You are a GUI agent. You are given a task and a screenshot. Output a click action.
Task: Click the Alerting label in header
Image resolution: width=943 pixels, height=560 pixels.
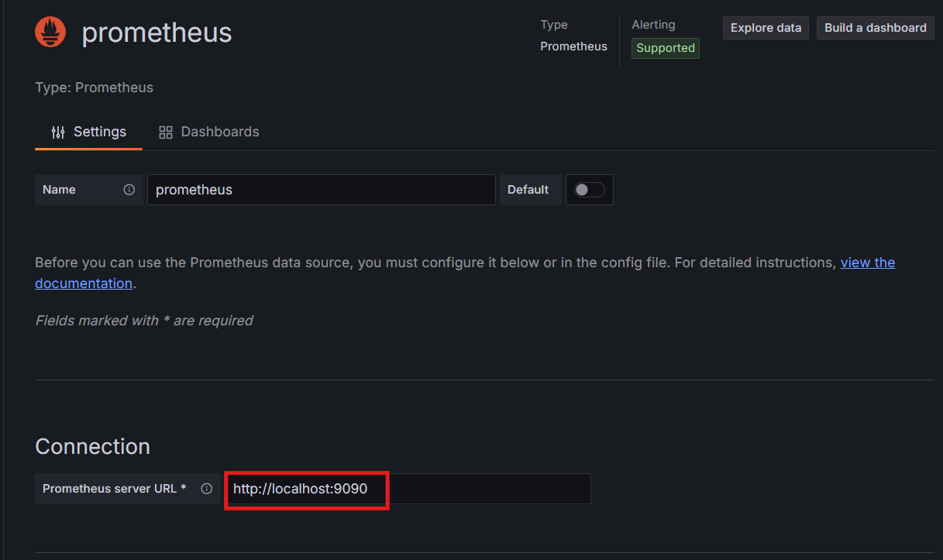[x=653, y=25]
